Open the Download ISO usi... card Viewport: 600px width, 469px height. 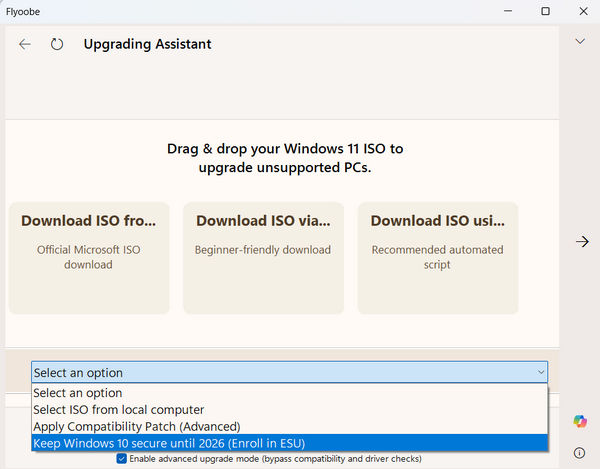(438, 258)
